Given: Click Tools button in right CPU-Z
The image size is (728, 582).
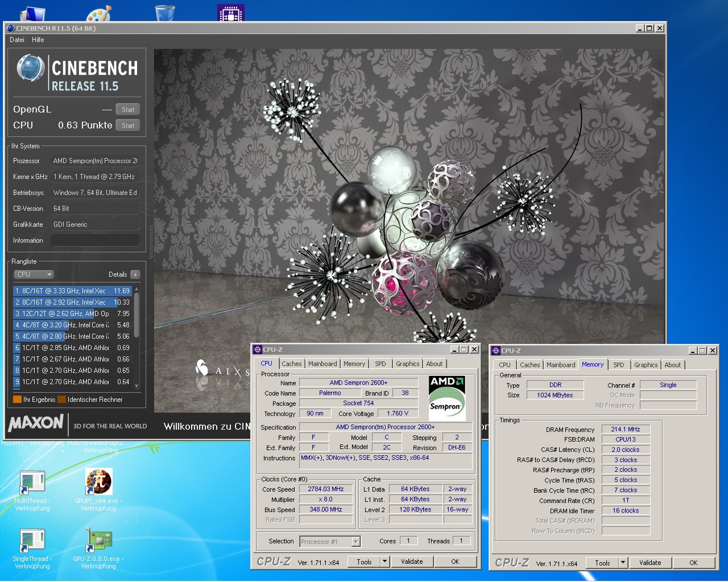Looking at the screenshot, I should [602, 563].
